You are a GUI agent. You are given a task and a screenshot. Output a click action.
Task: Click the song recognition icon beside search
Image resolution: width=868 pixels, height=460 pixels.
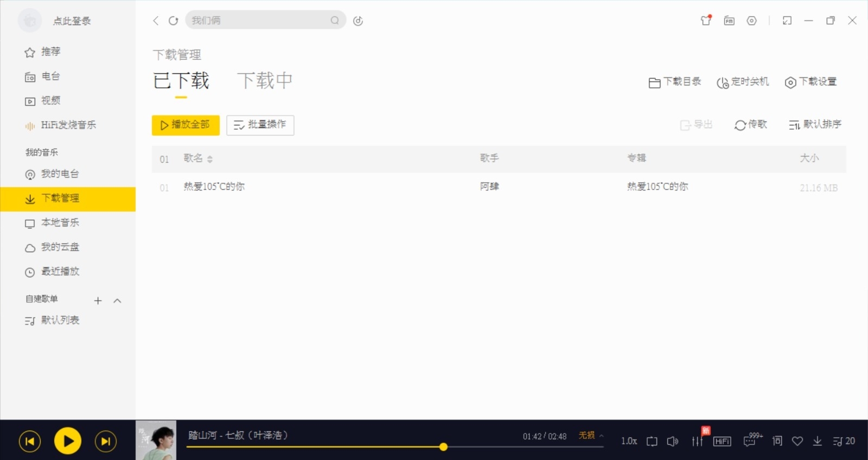(358, 21)
